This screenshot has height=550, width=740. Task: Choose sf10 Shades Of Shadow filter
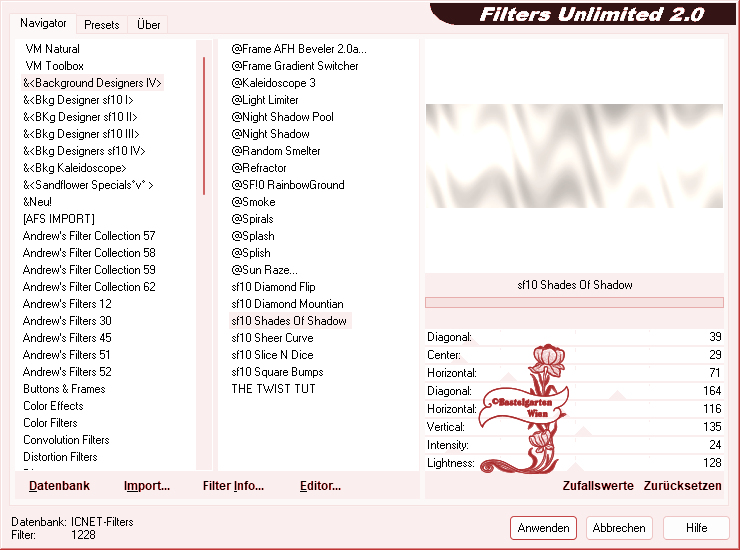click(290, 321)
